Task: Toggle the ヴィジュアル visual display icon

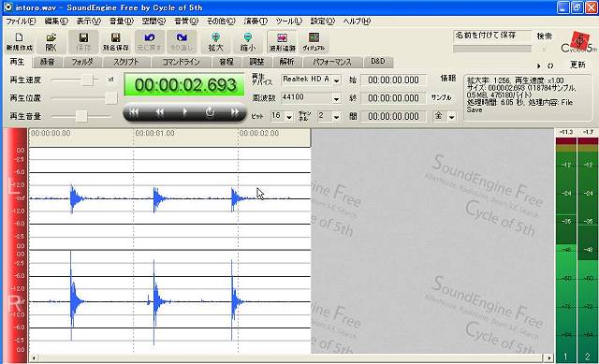Action: click(314, 41)
